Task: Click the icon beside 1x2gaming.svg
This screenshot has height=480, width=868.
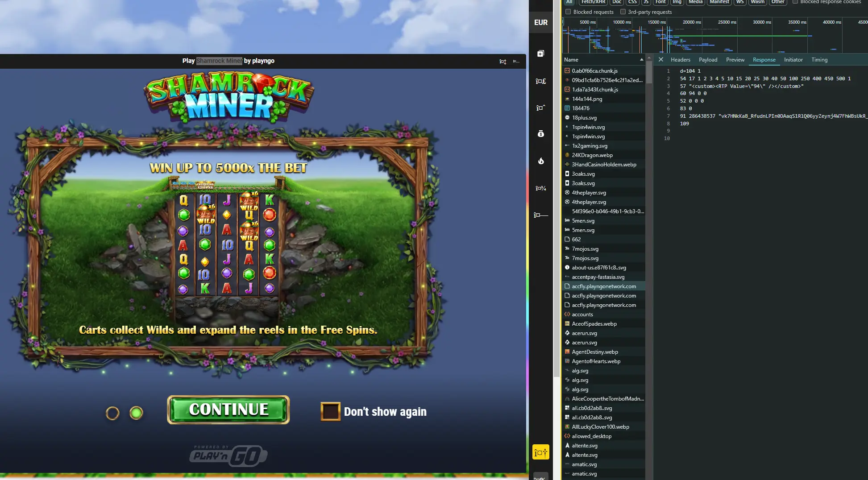Action: (x=567, y=145)
